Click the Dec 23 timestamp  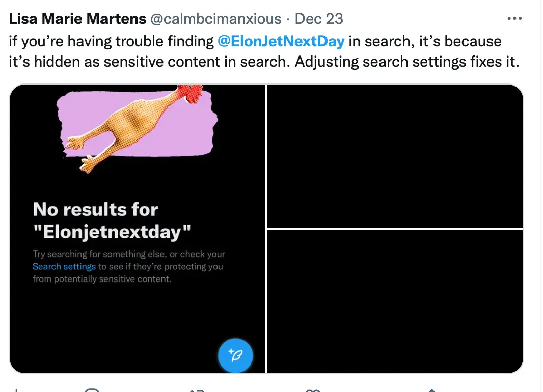319,19
